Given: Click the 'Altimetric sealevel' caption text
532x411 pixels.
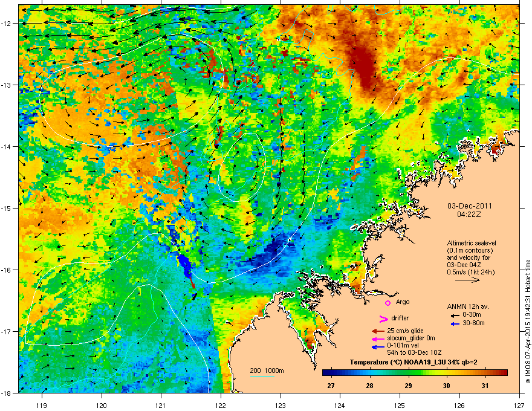Looking at the screenshot, I should (x=472, y=243).
